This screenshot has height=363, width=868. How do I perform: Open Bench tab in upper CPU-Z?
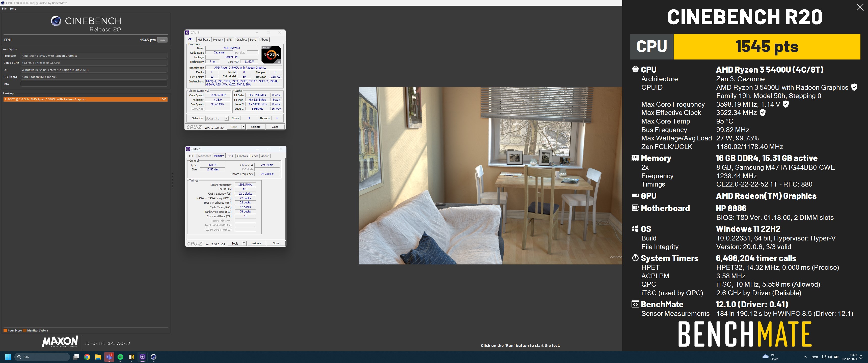pos(253,39)
